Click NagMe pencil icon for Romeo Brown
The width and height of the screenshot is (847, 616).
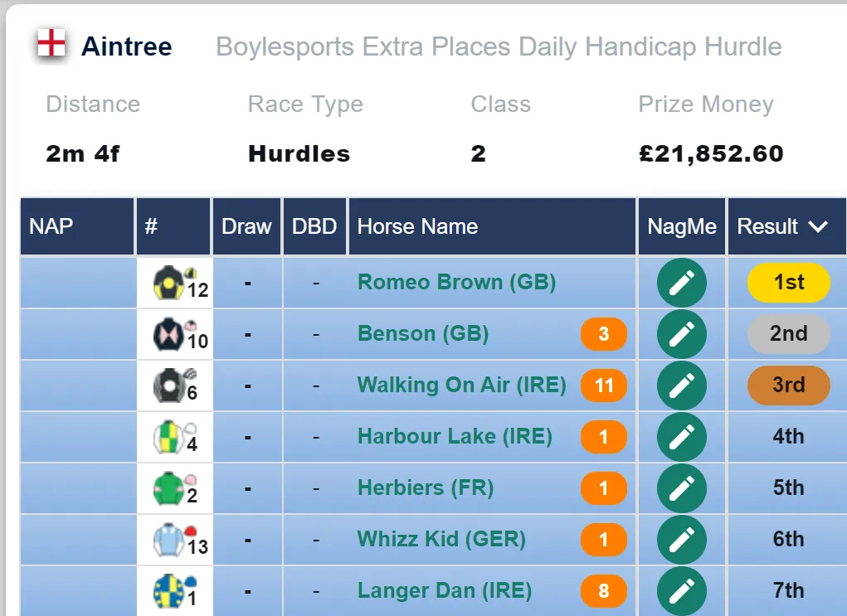click(x=682, y=283)
